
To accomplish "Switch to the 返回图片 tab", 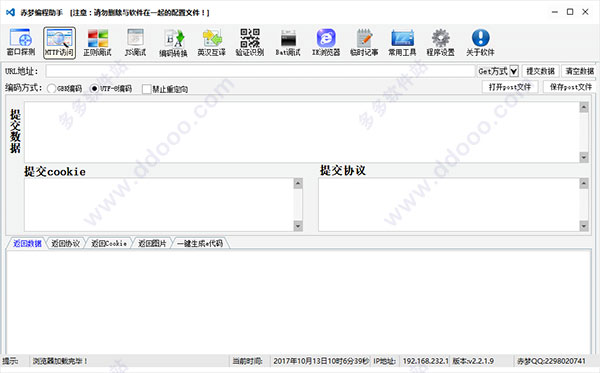I will coord(152,243).
